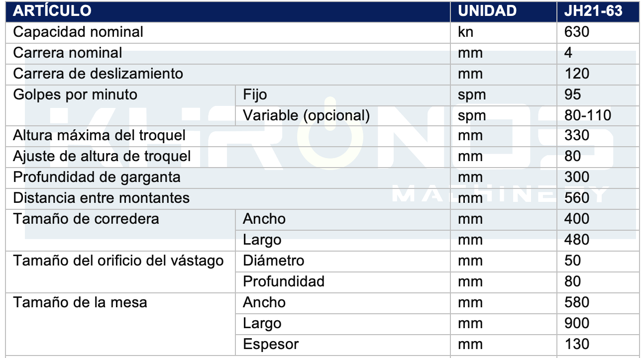Click the 900 table length value
The width and height of the screenshot is (644, 358).
point(577,323)
